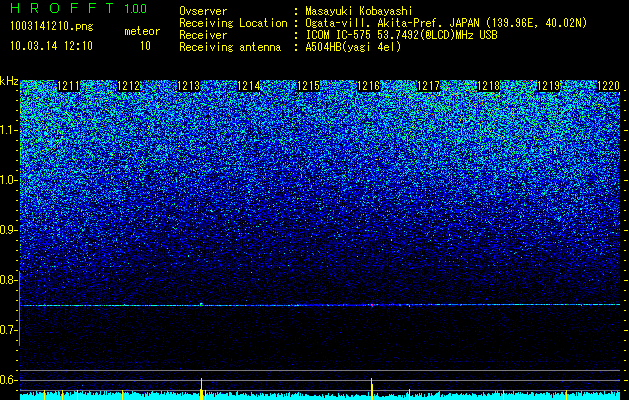
Task: Click the tall yellow power spike below 1216
Action: 372,388
